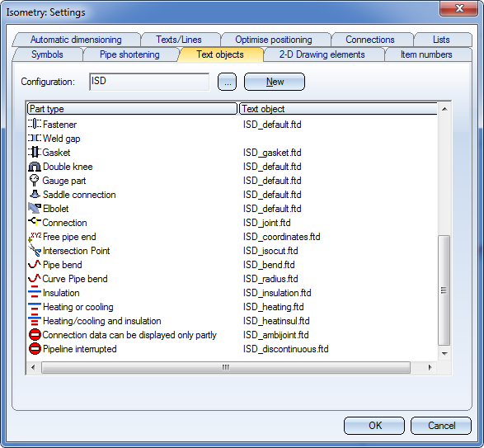
Task: Select ISD_gasket.ftd text object entry
Action: pyautogui.click(x=272, y=153)
